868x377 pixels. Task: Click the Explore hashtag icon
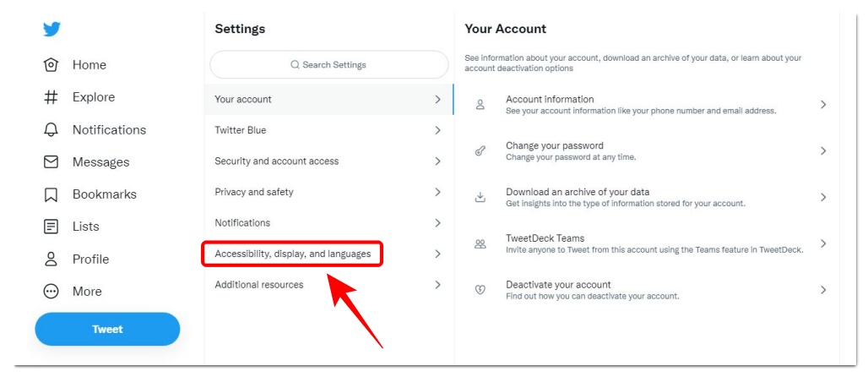click(51, 97)
